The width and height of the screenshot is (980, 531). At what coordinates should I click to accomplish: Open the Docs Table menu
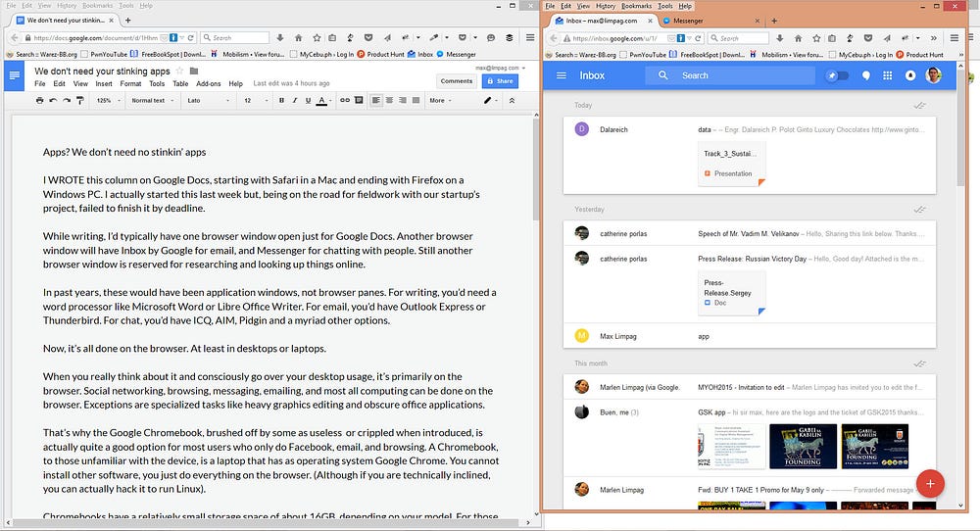pos(180,83)
